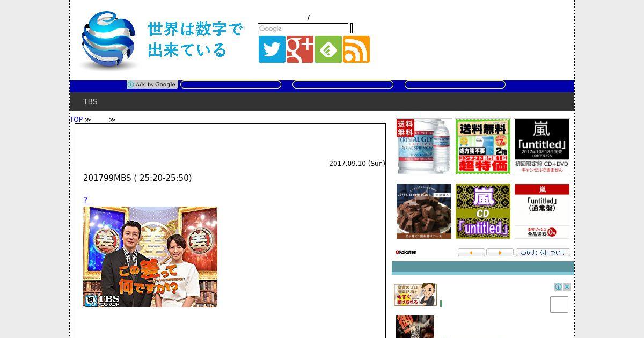The image size is (644, 338).
Task: Click the empty white box in sidebar ad
Action: 559,304
